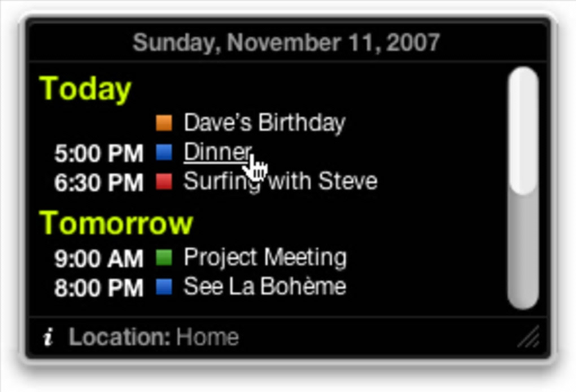Image resolution: width=576 pixels, height=392 pixels.
Task: Click the blue calendar square beside See La Bohème
Action: tap(164, 287)
